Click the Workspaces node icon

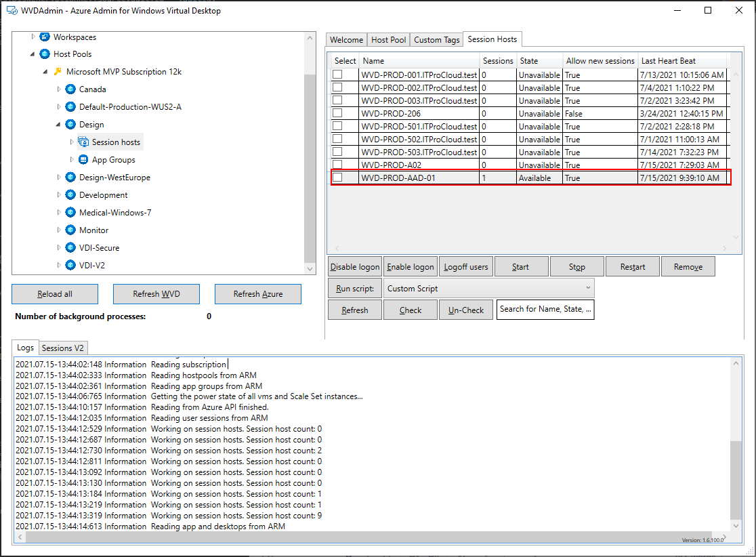45,37
